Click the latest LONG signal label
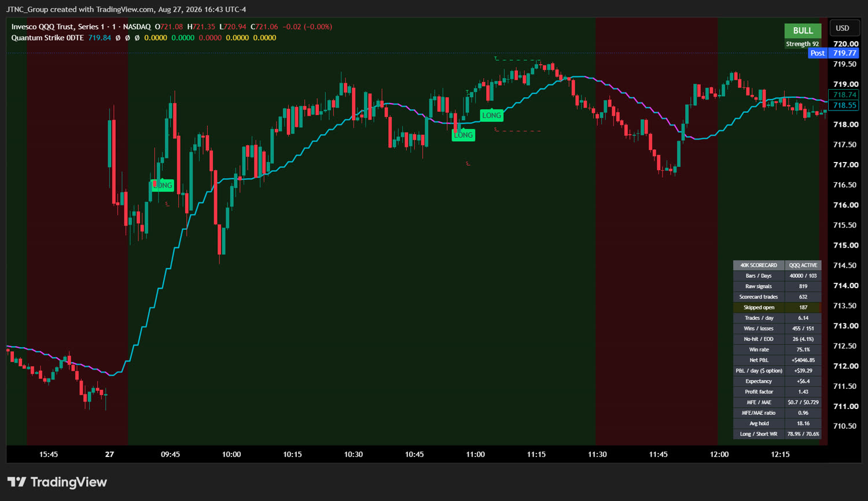 point(491,116)
